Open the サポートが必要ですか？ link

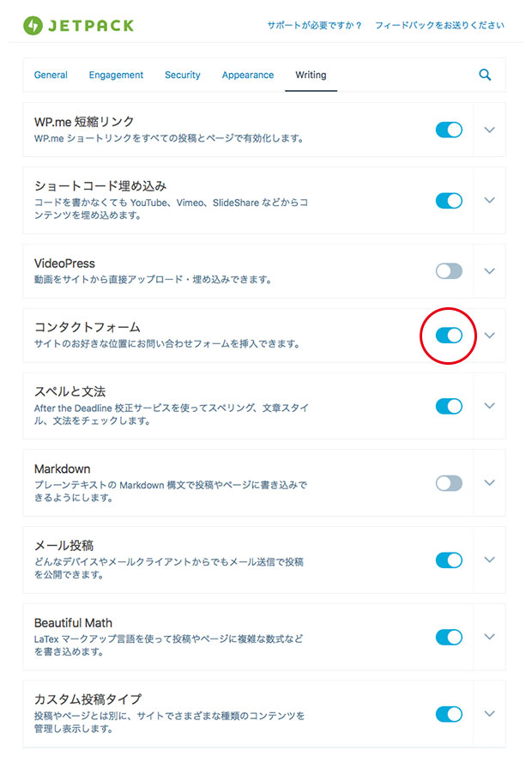pyautogui.click(x=315, y=25)
